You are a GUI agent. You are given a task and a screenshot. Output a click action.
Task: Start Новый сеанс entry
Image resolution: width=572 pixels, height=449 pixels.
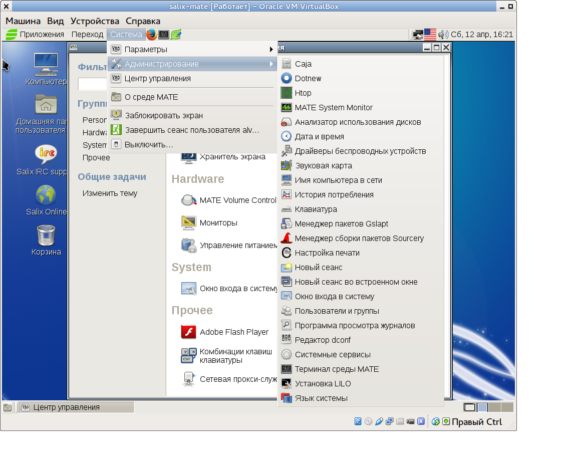360,267
